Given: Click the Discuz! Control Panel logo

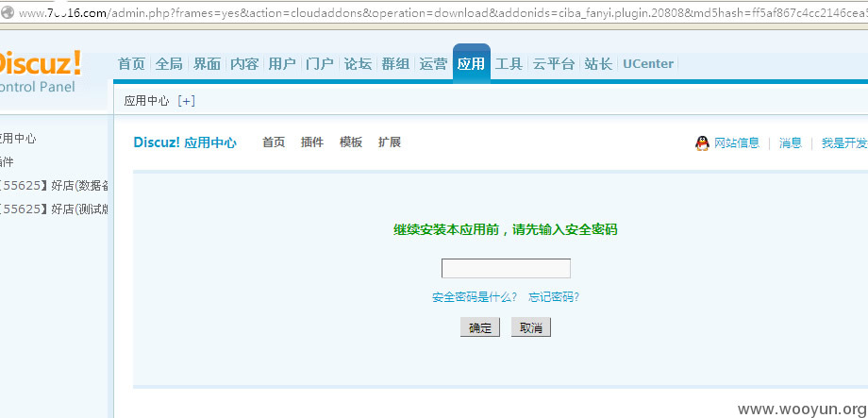Looking at the screenshot, I should [40, 73].
